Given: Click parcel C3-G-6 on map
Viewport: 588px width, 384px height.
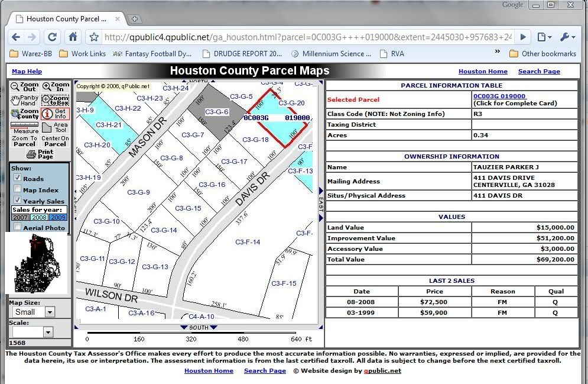Looking at the screenshot, I should click(x=216, y=112).
